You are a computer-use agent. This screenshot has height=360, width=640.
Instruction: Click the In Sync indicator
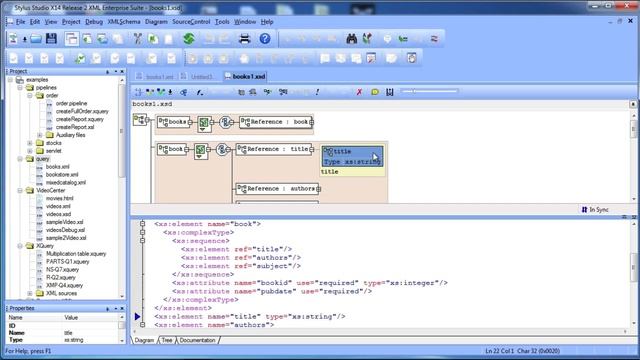click(x=595, y=209)
